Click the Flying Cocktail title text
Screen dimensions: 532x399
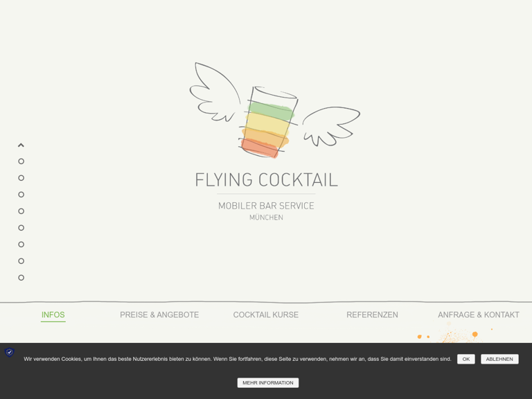click(x=266, y=180)
